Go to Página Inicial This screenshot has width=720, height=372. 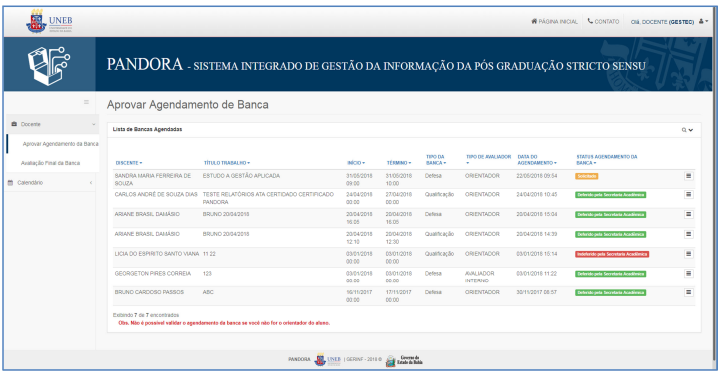(554, 22)
